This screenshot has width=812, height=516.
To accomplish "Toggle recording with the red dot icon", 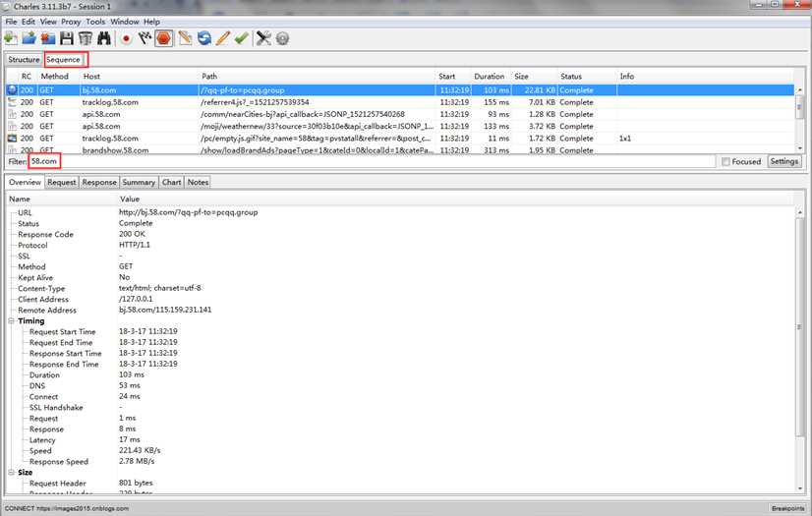I will (126, 38).
